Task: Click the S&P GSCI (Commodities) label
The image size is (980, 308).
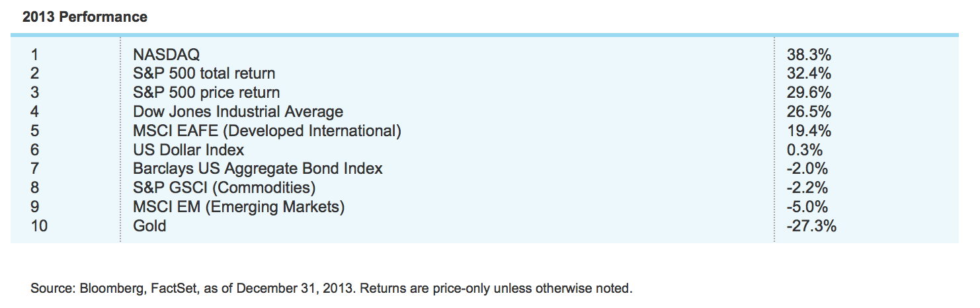Action: [x=224, y=188]
